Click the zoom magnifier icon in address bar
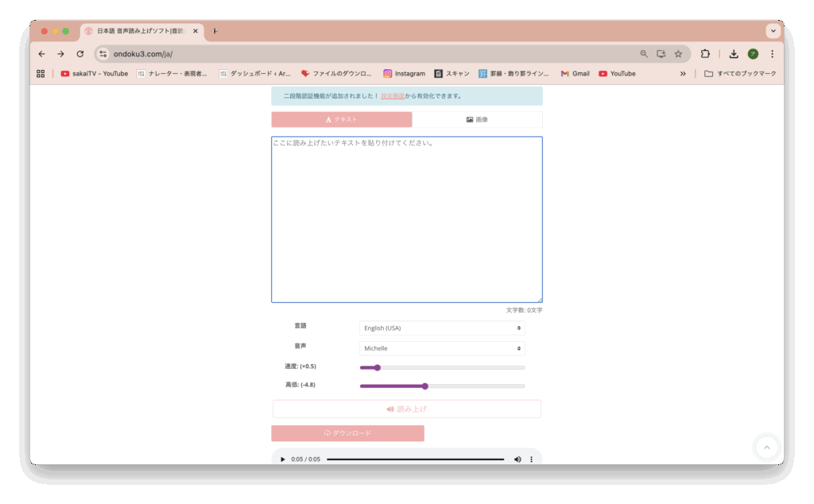814x504 pixels. coord(644,54)
